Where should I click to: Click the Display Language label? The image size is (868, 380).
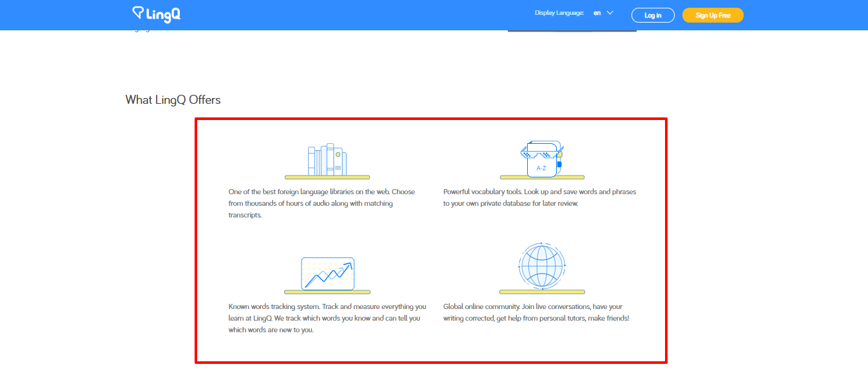coord(559,13)
